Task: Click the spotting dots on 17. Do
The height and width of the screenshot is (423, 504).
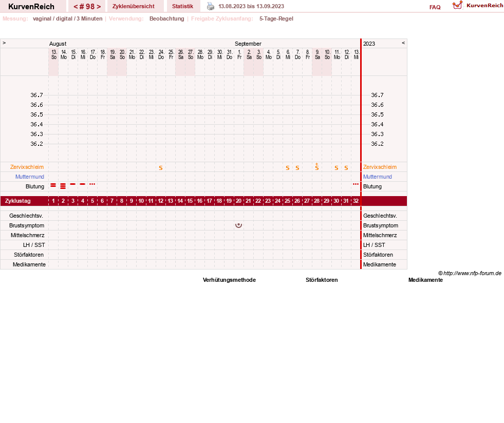Action: click(x=92, y=184)
